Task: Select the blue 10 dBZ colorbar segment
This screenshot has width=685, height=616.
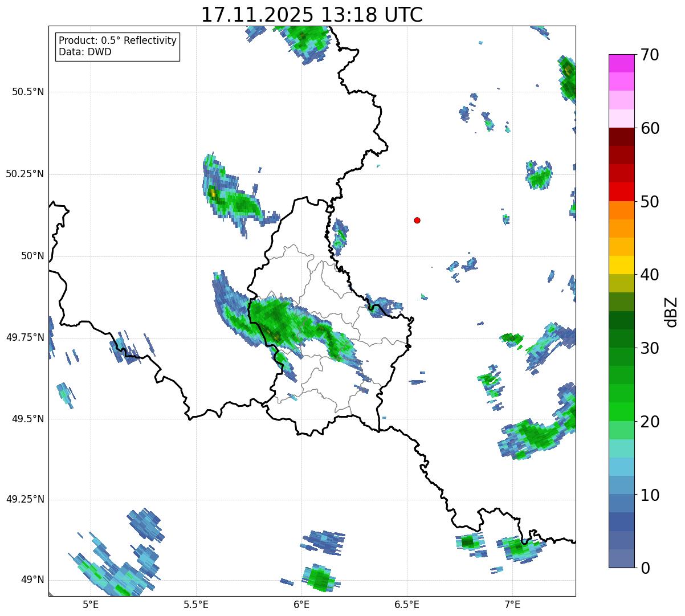Action: [621, 485]
